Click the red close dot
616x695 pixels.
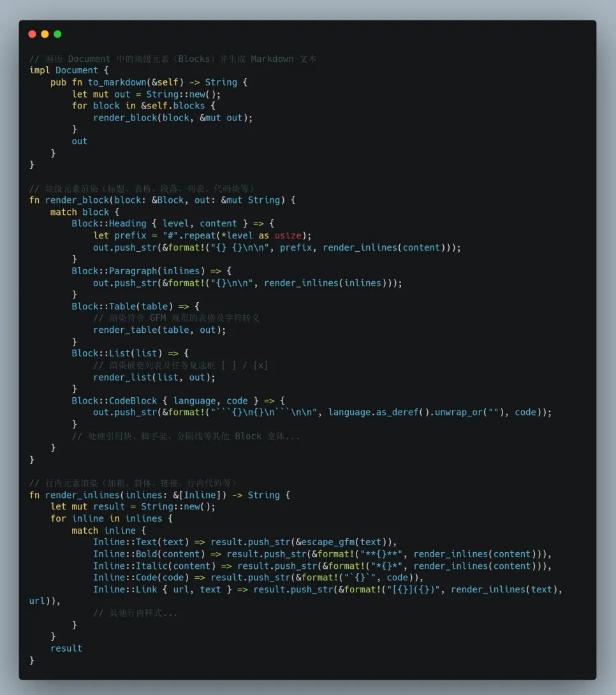(32, 34)
